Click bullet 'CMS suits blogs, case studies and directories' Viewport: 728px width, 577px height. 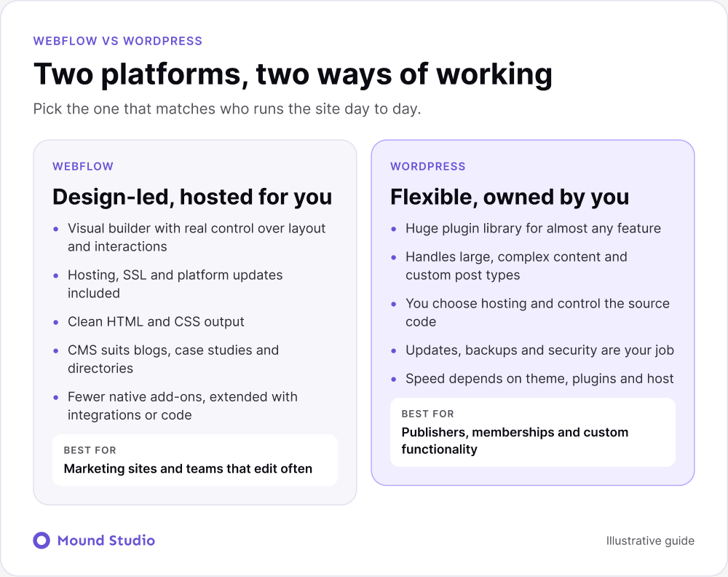(x=173, y=359)
